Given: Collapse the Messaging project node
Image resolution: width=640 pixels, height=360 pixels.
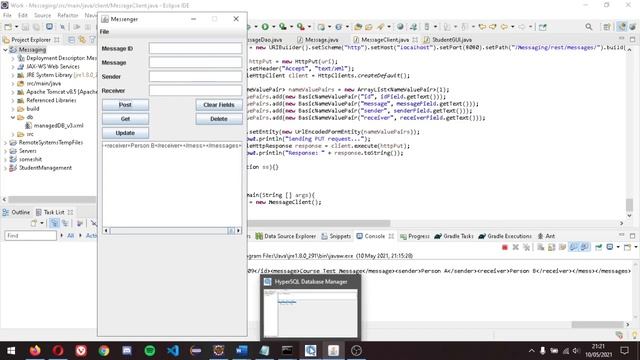Looking at the screenshot, I should [5, 50].
